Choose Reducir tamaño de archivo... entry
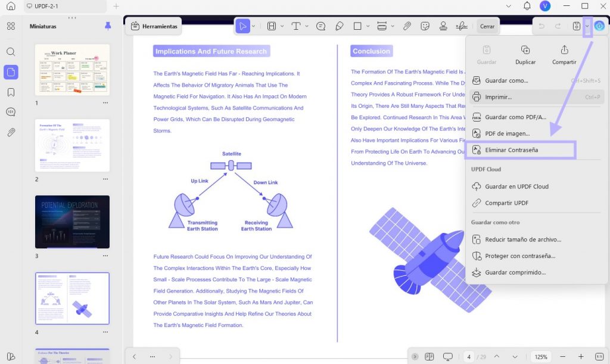This screenshot has height=364, width=610. 537,239
